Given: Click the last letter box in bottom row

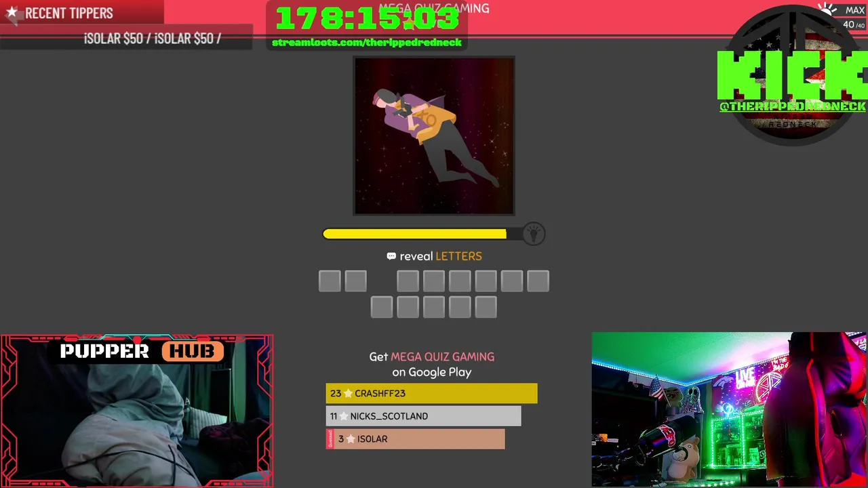Looking at the screenshot, I should tap(486, 307).
